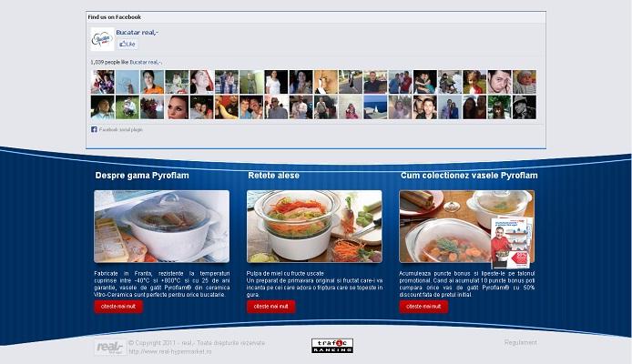The image size is (632, 364).
Task: Open the Bucatar real,- page title link
Action: pyautogui.click(x=137, y=32)
